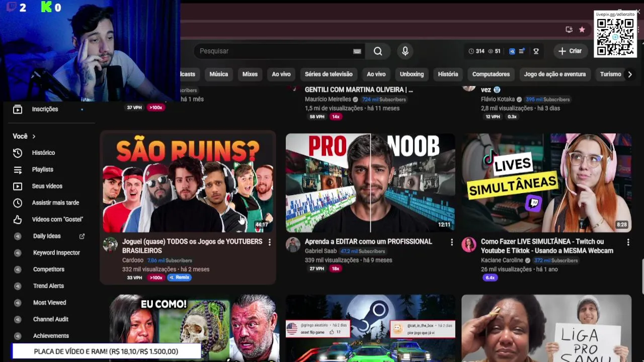Open the on-screen keyboard in search box

(x=357, y=51)
